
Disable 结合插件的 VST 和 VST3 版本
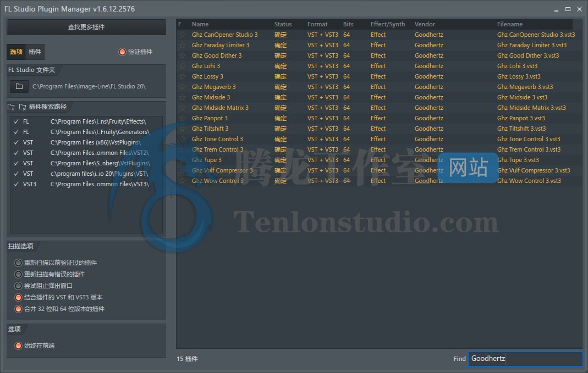coord(18,298)
